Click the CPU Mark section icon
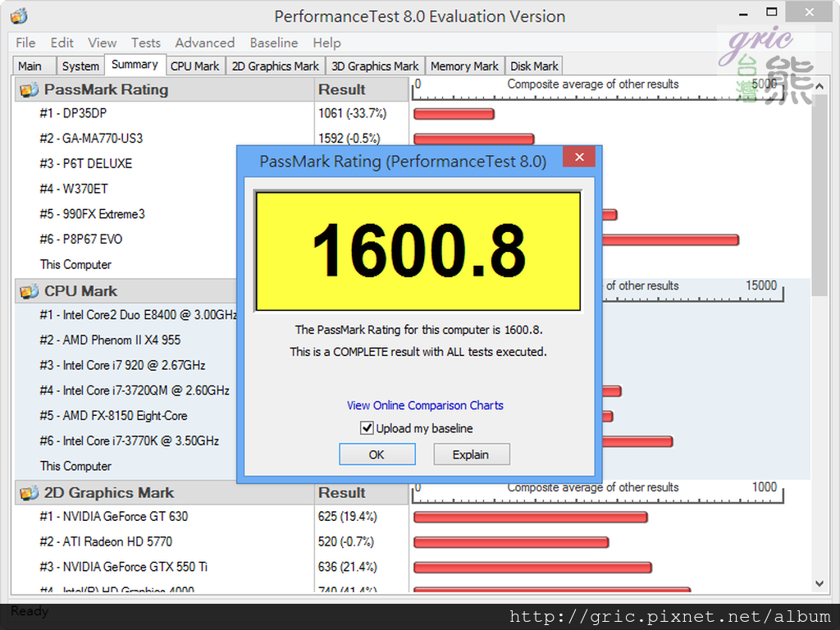The image size is (840, 630). point(30,292)
